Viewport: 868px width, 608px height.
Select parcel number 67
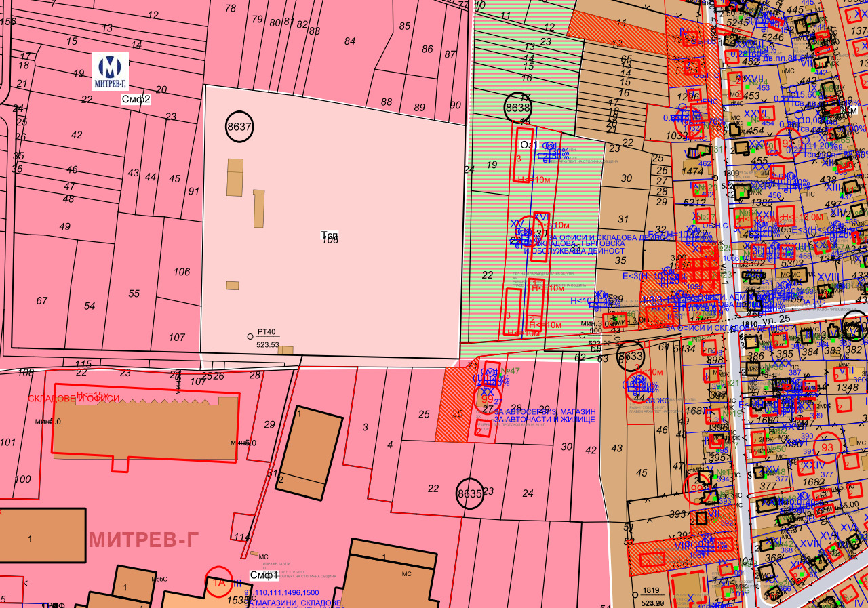coord(42,301)
